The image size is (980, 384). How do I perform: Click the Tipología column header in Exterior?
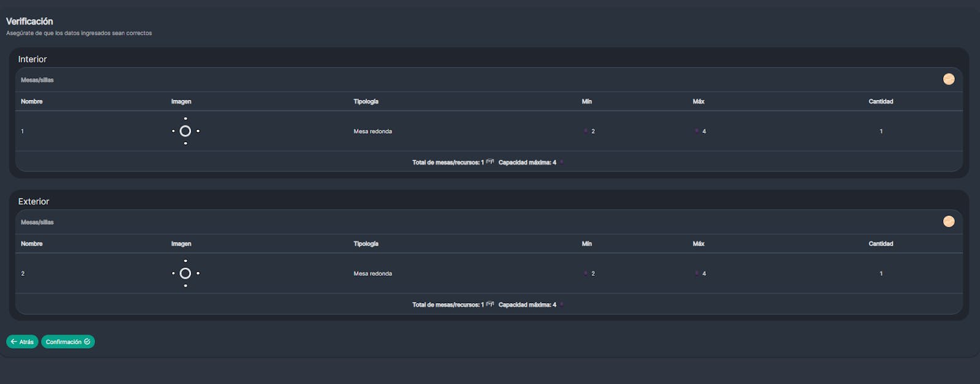point(366,244)
